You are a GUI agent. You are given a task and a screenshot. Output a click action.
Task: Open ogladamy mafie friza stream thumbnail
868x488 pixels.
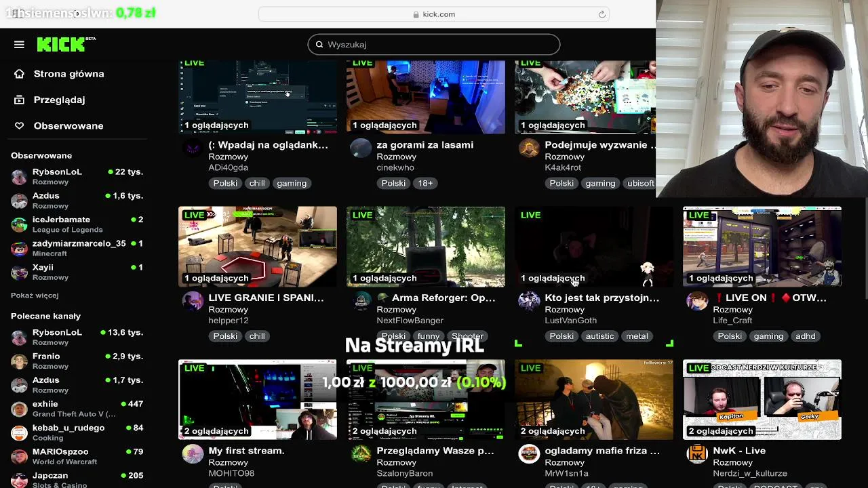[594, 400]
